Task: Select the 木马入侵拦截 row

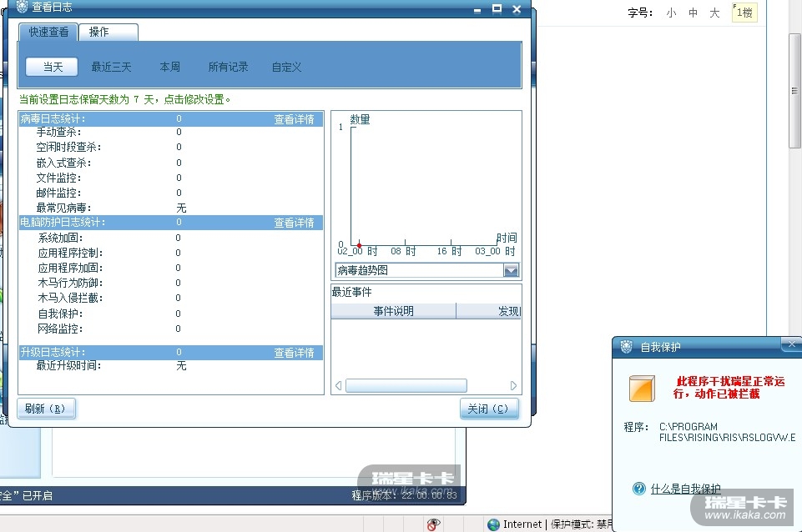Action: point(171,298)
